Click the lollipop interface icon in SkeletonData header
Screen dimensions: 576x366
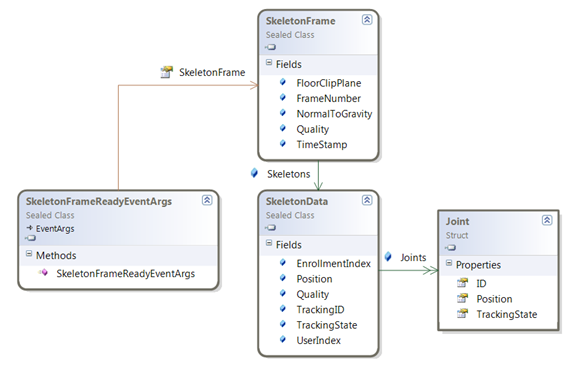coord(271,228)
